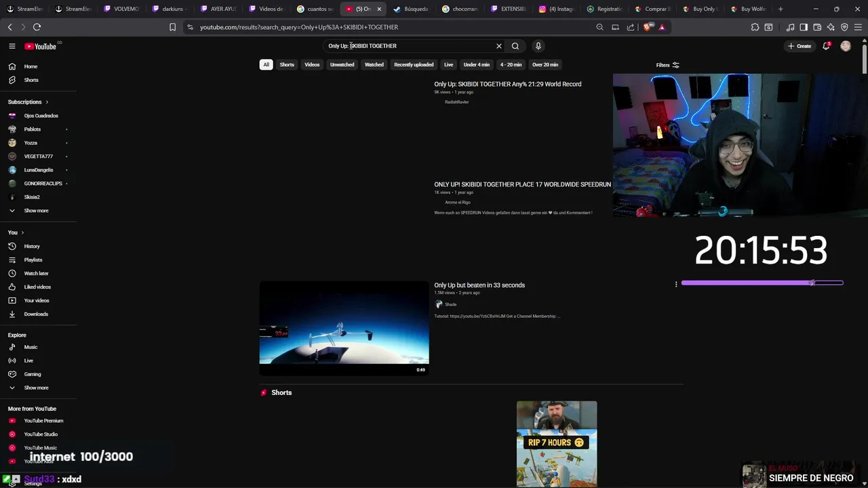
Task: Select the Recently uploaded filter chip
Action: [414, 64]
